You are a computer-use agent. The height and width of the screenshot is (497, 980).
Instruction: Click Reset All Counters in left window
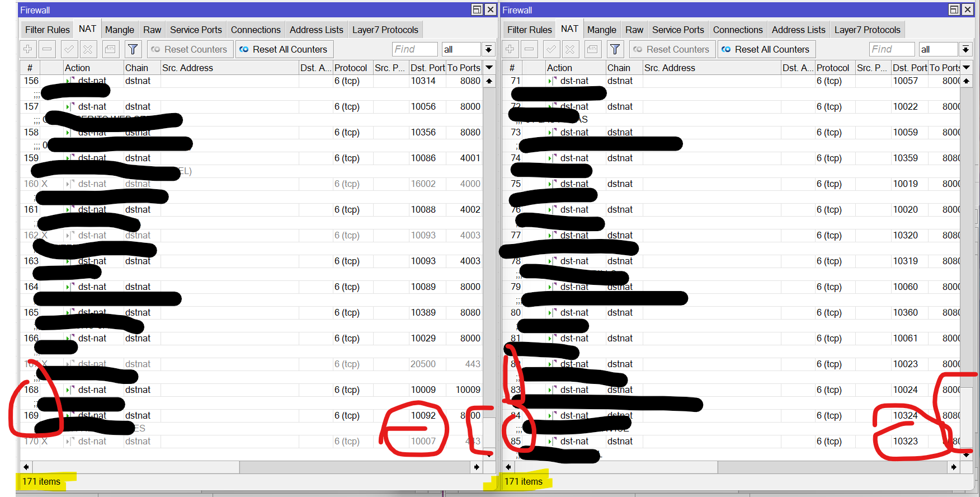click(x=285, y=49)
